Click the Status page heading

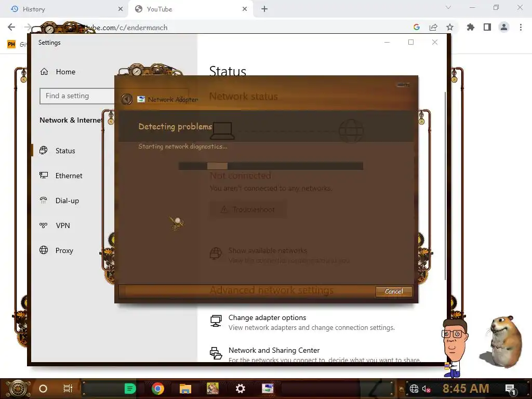point(228,71)
